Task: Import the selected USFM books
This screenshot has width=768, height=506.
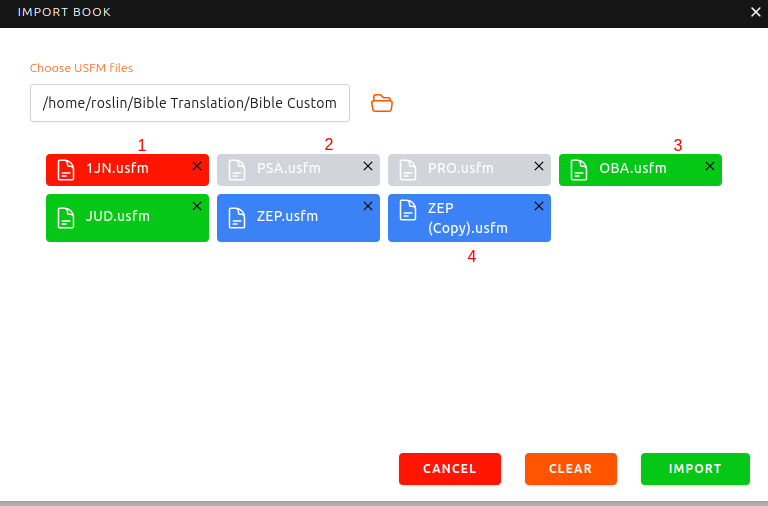Action: (x=695, y=468)
